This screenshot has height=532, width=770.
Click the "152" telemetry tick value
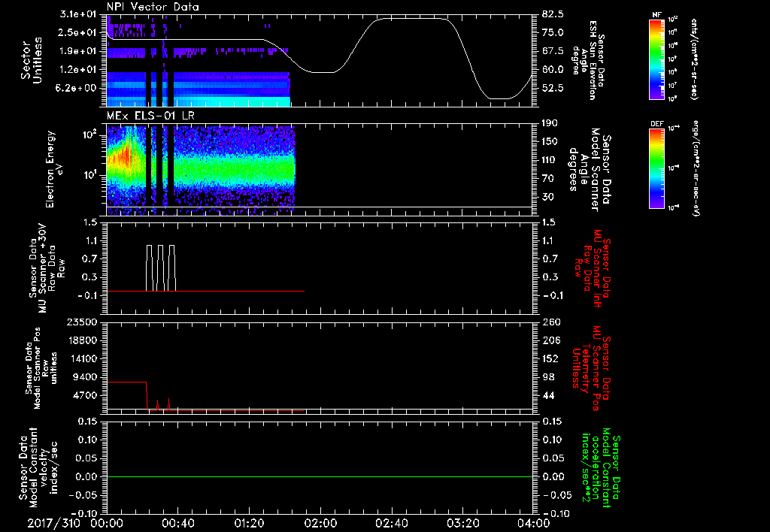coord(550,358)
